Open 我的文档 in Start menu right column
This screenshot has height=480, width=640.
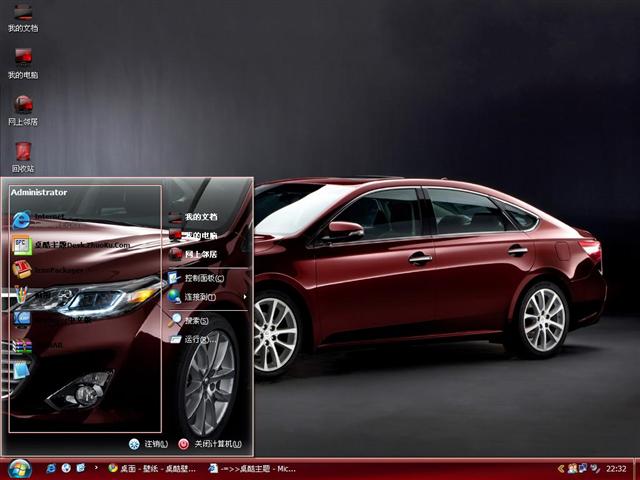[193, 217]
